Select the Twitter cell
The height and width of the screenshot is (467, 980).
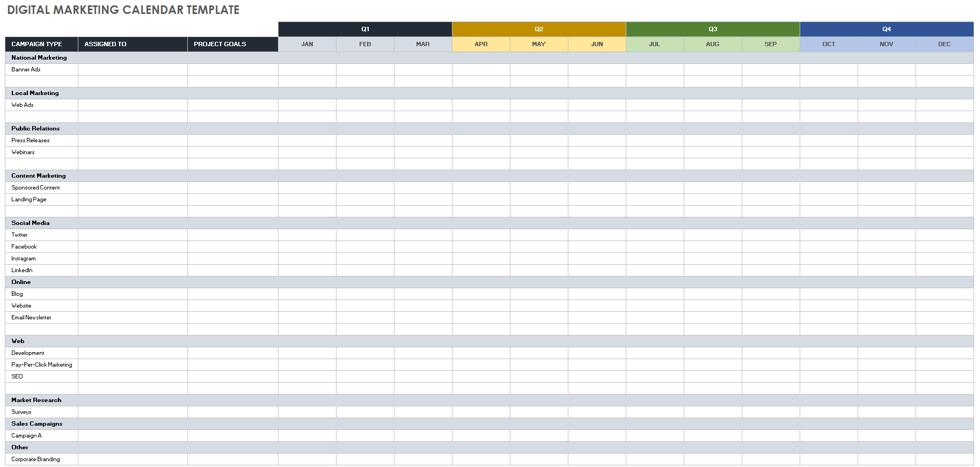tap(41, 235)
